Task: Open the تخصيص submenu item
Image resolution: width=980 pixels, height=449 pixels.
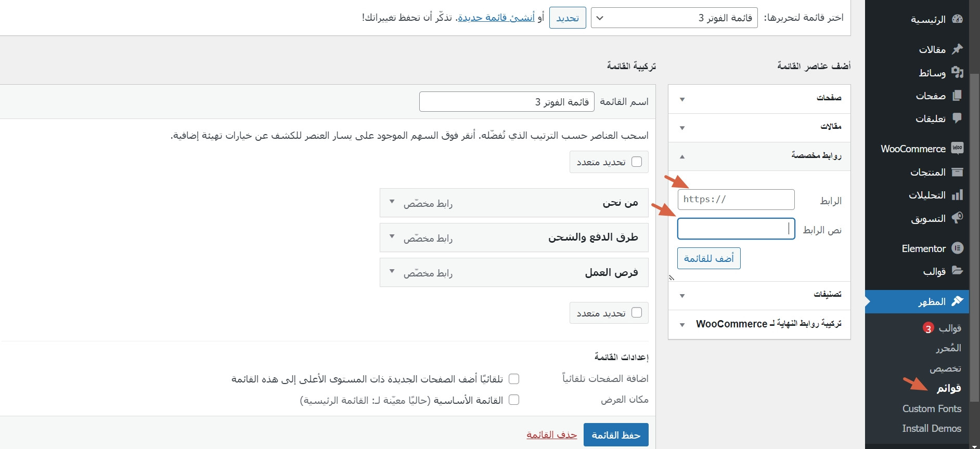Action: coord(945,368)
